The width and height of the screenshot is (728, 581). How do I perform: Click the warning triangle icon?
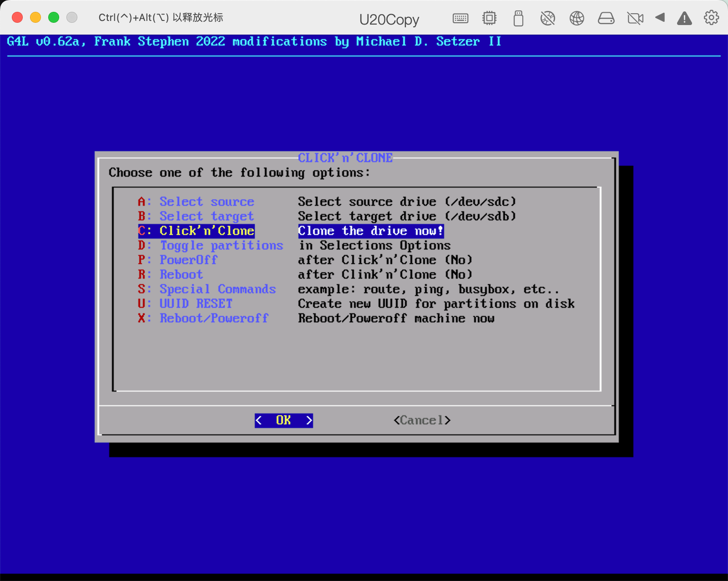pos(684,18)
